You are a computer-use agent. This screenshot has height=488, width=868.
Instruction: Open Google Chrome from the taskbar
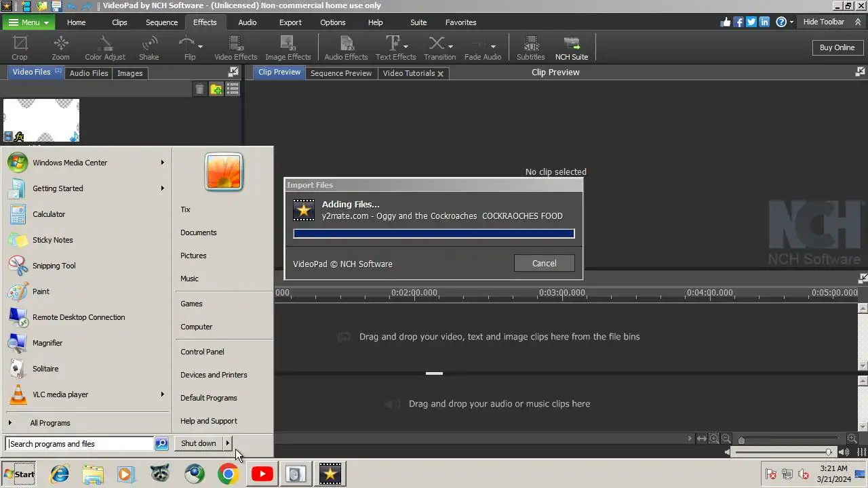(228, 474)
